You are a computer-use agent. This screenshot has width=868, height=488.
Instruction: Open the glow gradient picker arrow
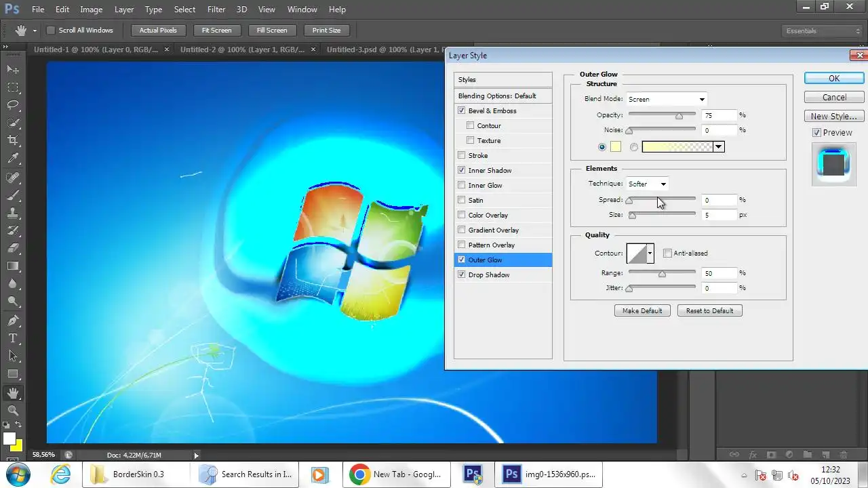click(719, 147)
